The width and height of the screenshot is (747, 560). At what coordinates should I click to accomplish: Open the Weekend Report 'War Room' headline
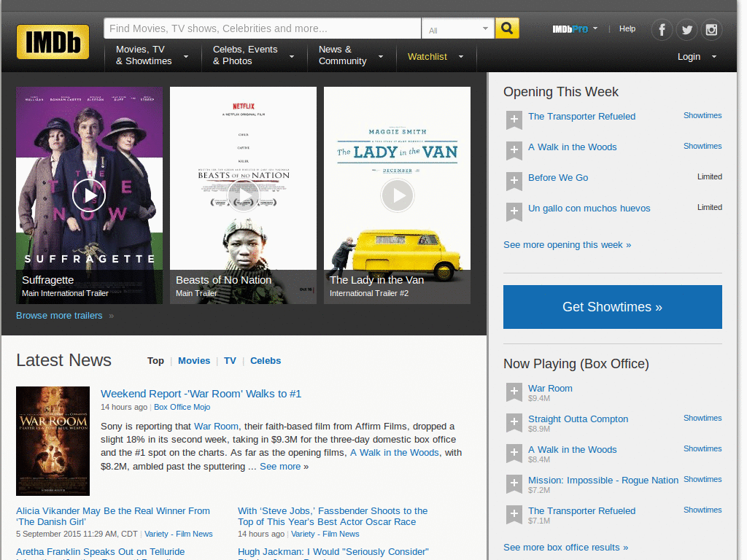[201, 394]
